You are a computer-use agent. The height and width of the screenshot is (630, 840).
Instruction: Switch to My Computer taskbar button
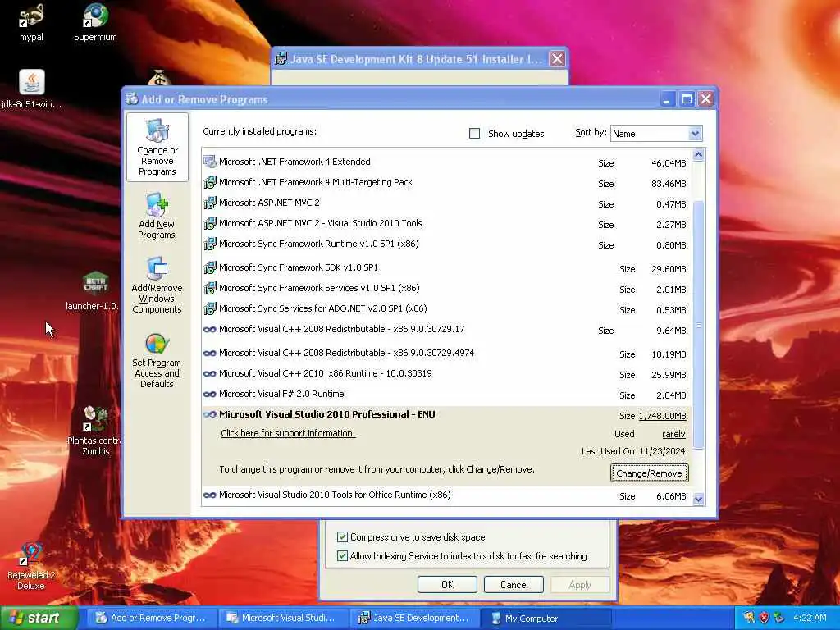545,618
